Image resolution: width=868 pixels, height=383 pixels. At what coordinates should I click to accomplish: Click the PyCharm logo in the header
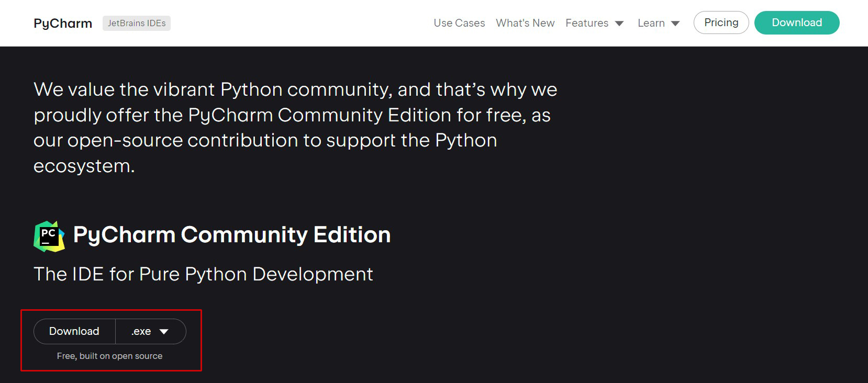(63, 24)
